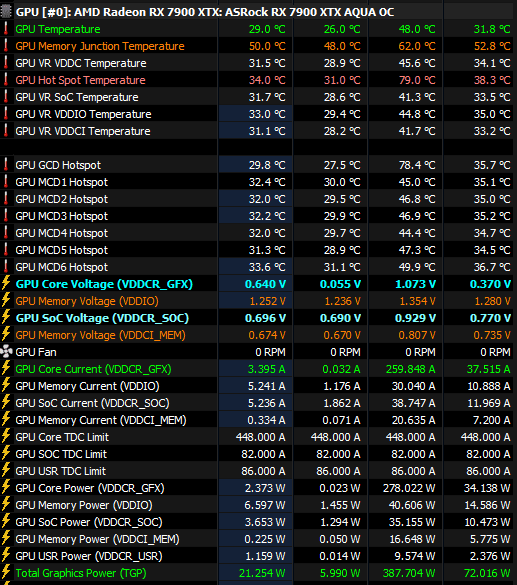This screenshot has height=585, width=517.
Task: Select the GPU Memory Current (VDDCI_MEM) label
Action: tap(101, 420)
